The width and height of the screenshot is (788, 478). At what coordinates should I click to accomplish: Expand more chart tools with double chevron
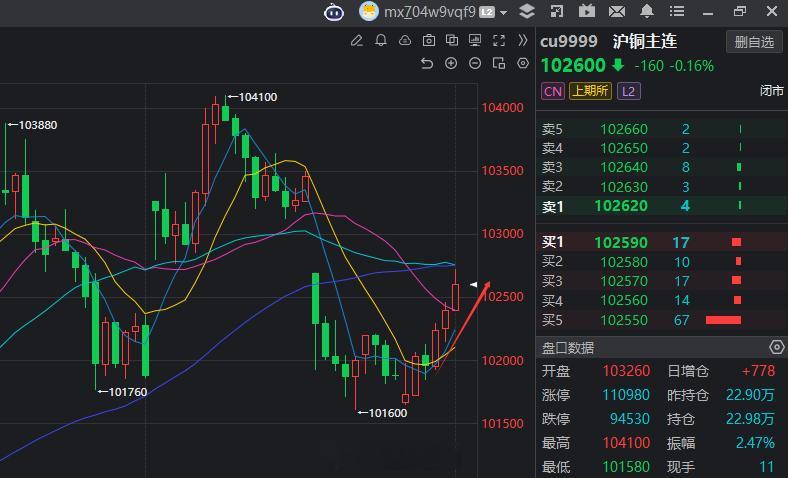(523, 41)
